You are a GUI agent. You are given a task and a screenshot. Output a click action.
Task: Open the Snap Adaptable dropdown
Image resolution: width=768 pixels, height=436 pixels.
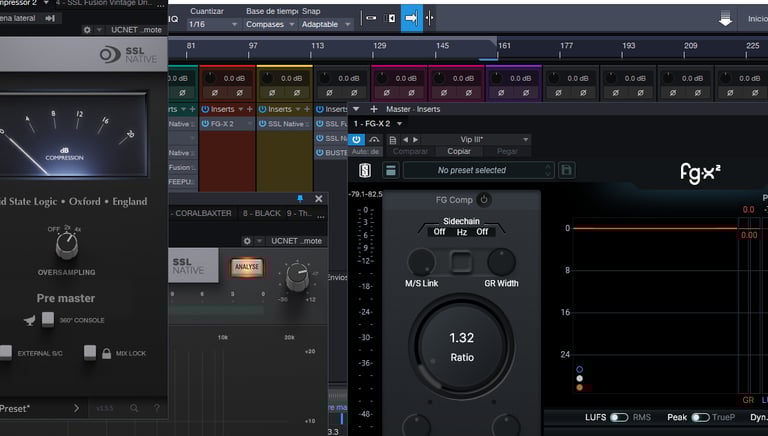pyautogui.click(x=325, y=24)
